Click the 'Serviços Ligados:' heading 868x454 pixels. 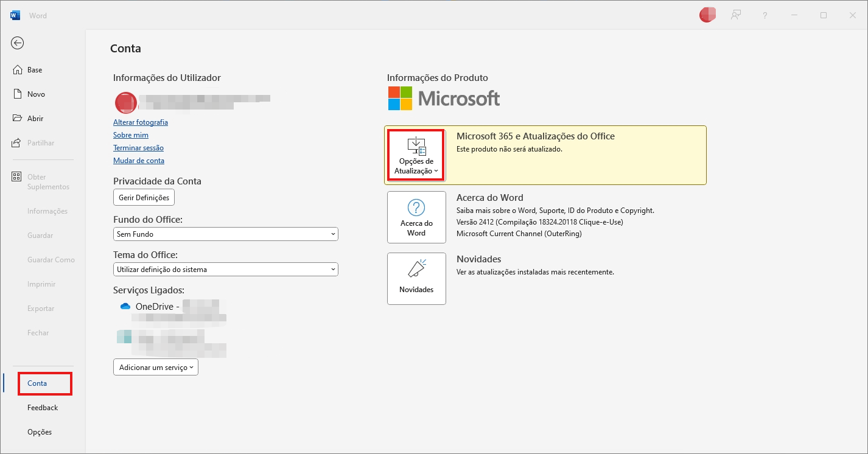pos(149,290)
